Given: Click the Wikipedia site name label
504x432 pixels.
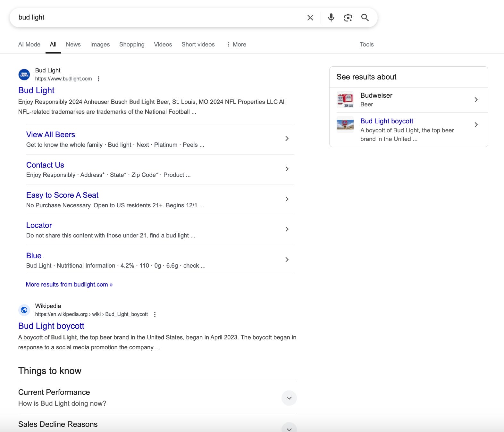Looking at the screenshot, I should tap(48, 306).
